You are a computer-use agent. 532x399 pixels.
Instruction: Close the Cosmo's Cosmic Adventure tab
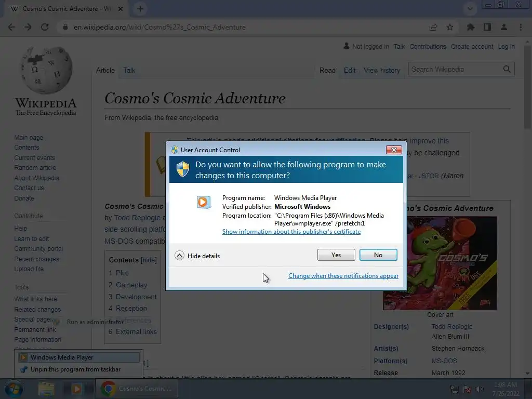coord(121,9)
